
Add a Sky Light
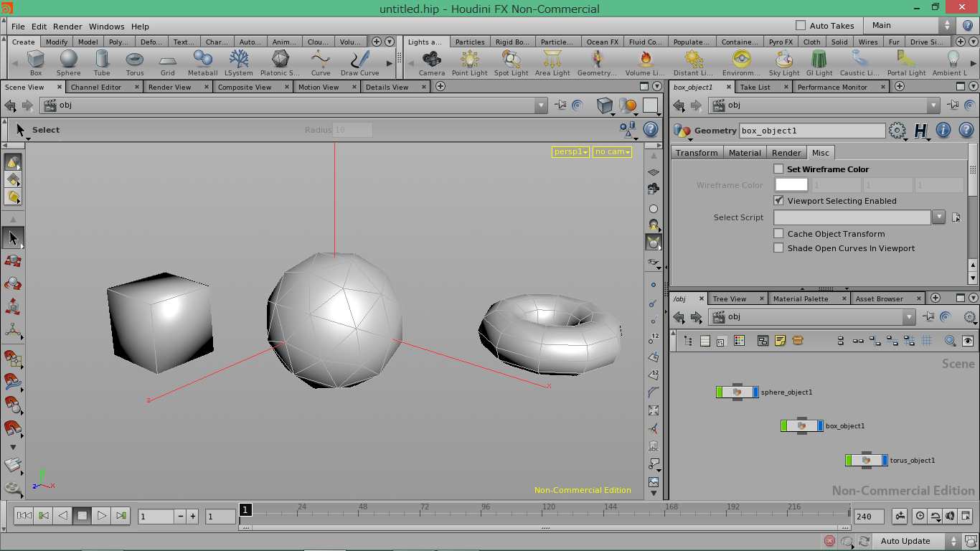click(x=784, y=62)
